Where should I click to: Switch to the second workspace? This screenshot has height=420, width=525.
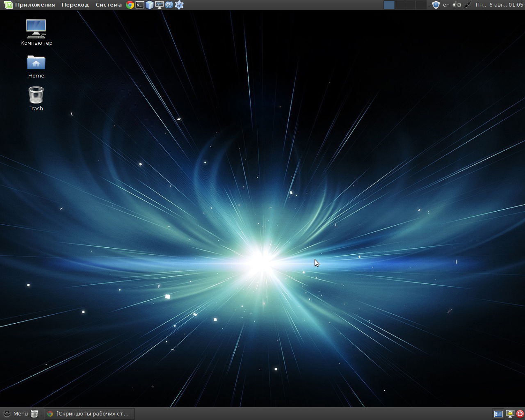[400, 5]
